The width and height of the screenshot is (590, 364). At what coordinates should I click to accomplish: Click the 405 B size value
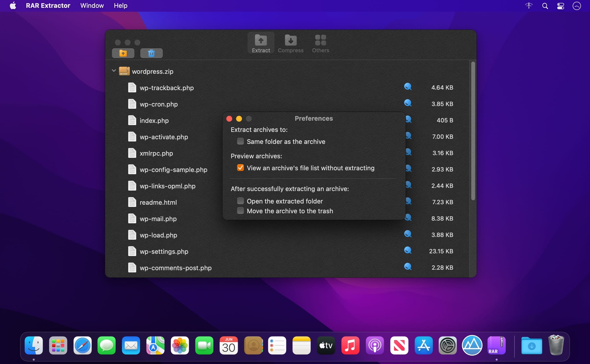[445, 120]
